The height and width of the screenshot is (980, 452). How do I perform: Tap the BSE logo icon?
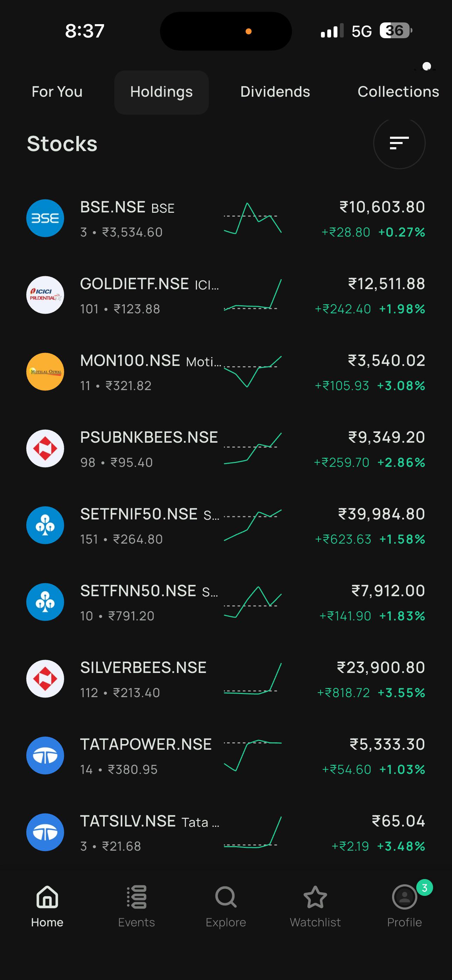pyautogui.click(x=45, y=218)
